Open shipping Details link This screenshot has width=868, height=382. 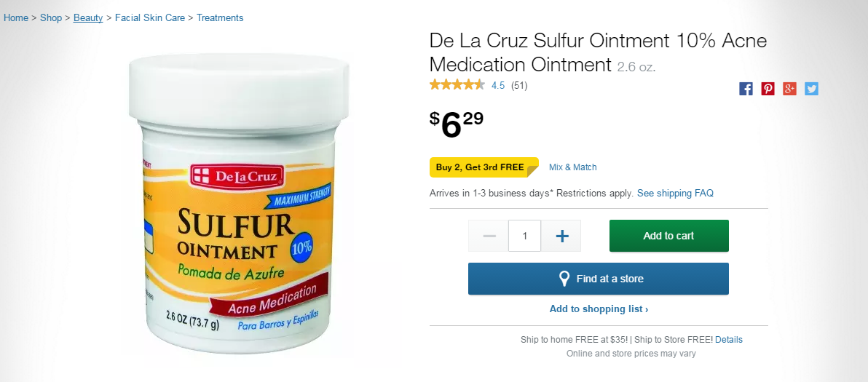[729, 339]
